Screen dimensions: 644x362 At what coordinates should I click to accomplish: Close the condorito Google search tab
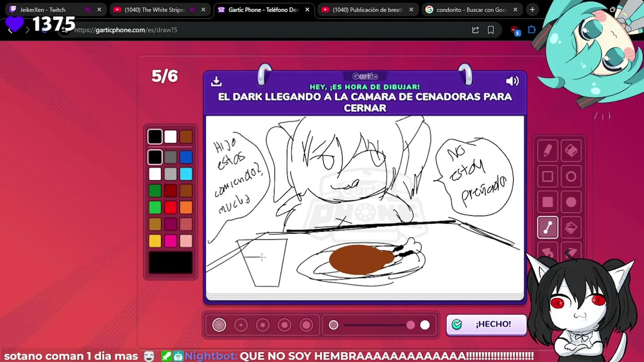pos(515,10)
